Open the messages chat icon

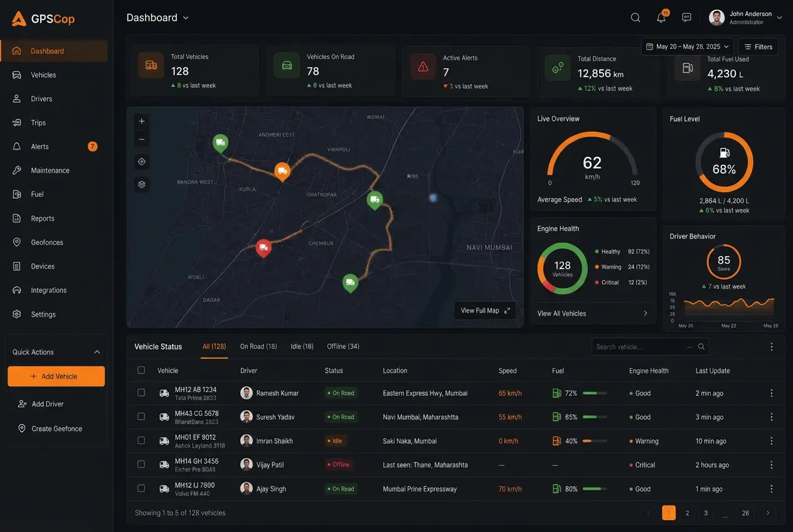click(686, 18)
